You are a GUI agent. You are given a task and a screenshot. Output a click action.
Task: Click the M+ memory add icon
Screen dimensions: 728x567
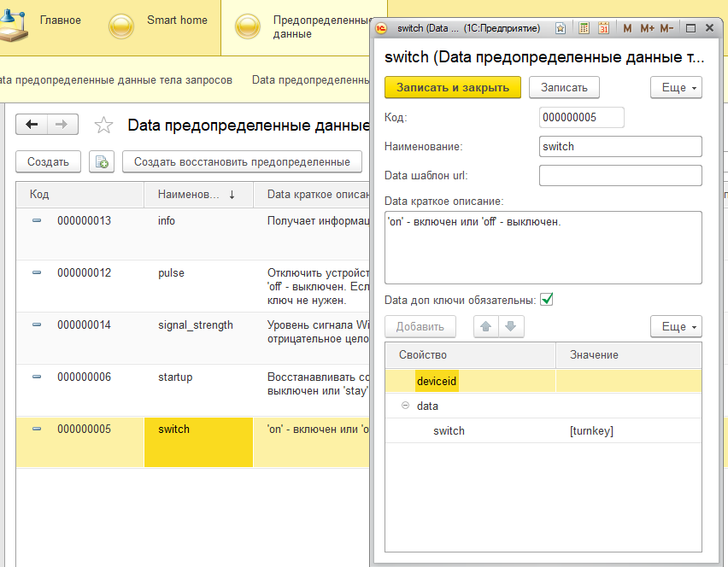646,28
